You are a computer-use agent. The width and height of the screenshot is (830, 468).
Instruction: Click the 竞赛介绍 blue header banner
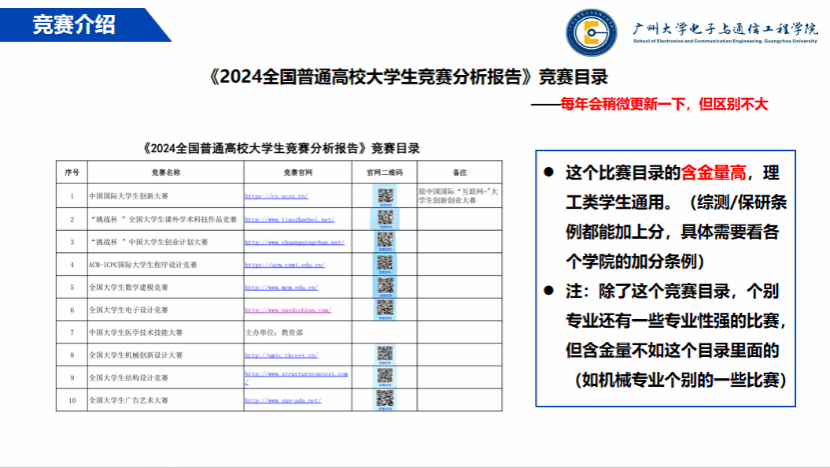point(75,25)
